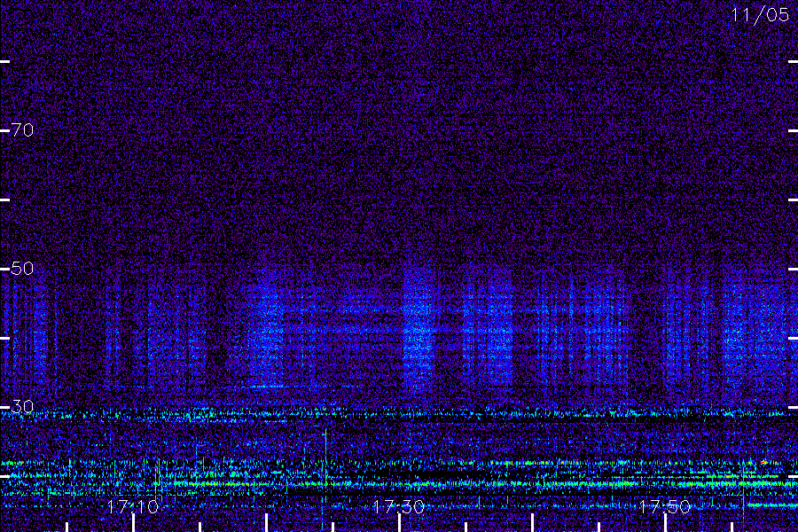Click the 17:50 time label
The height and width of the screenshot is (532, 798).
tap(665, 506)
